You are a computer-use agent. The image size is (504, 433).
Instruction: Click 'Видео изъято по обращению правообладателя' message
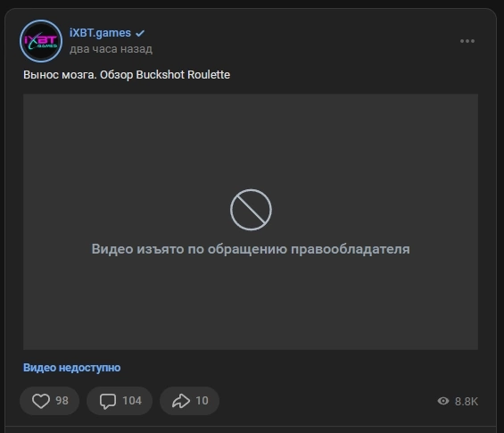tap(251, 249)
